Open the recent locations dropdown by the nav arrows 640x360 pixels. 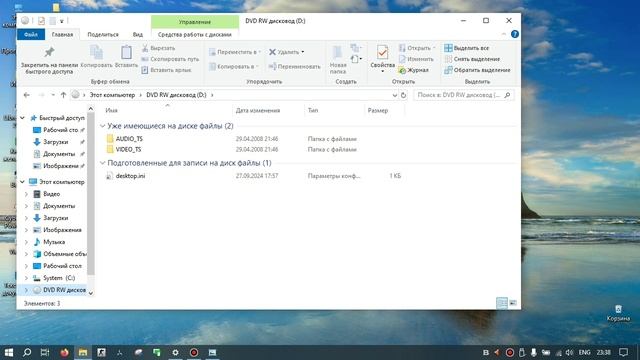[x=53, y=95]
